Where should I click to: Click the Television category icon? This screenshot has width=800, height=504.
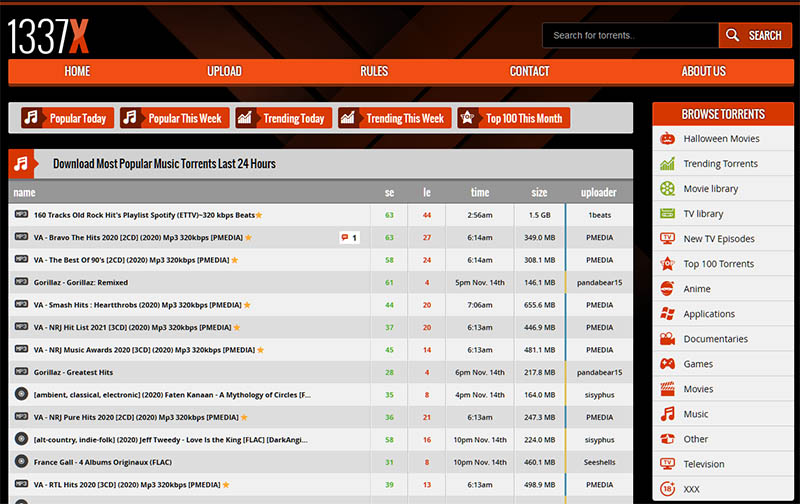pyautogui.click(x=667, y=463)
